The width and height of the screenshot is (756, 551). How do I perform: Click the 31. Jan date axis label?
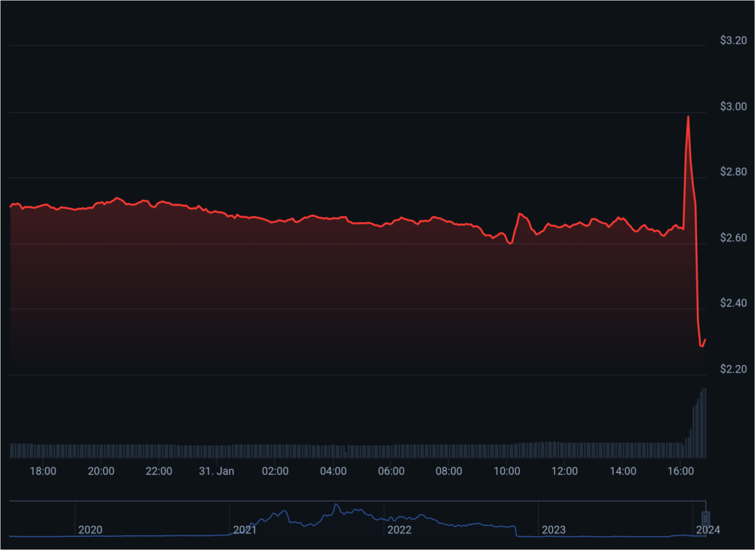click(x=216, y=471)
